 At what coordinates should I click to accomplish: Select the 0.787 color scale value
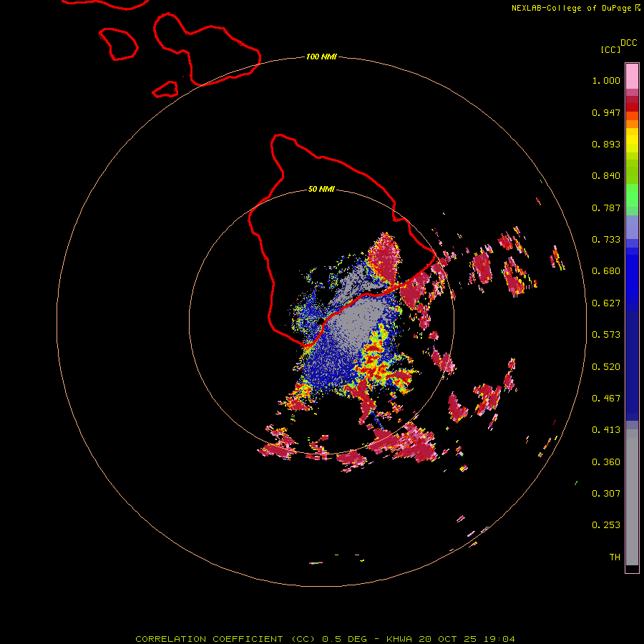tap(606, 208)
